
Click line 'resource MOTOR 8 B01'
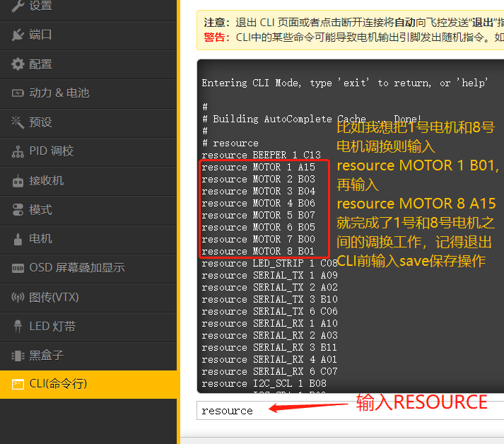(259, 251)
